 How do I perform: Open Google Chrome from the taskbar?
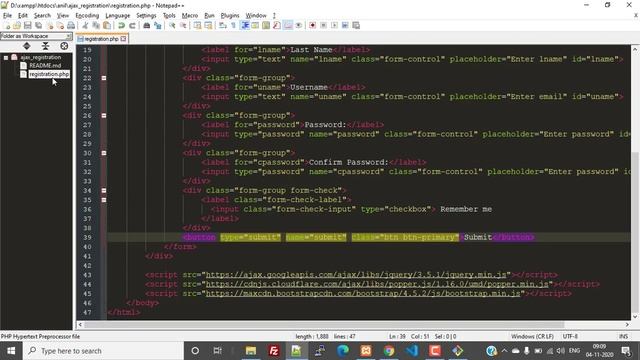tap(389, 351)
